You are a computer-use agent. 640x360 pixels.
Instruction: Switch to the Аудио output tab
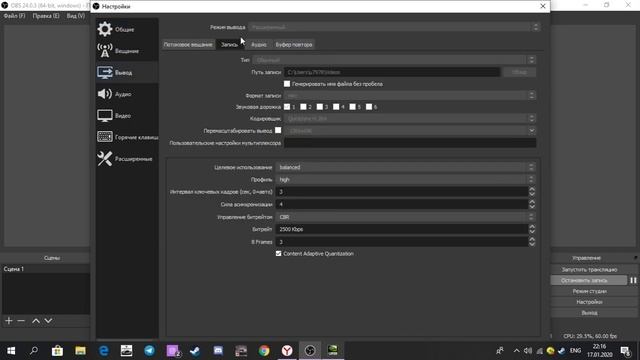click(259, 44)
